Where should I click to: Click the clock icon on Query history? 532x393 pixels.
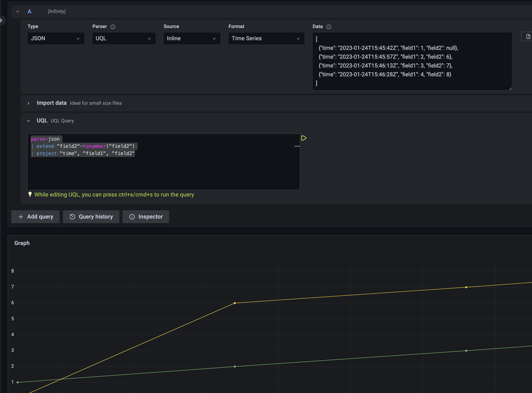[x=72, y=217]
